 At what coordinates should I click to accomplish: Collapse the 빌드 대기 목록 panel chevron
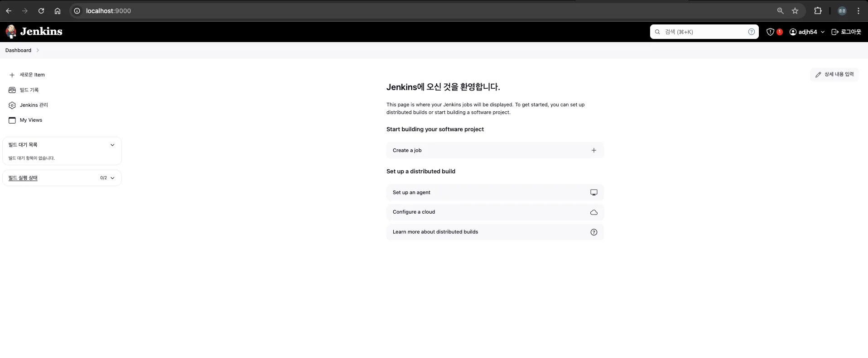pyautogui.click(x=112, y=145)
